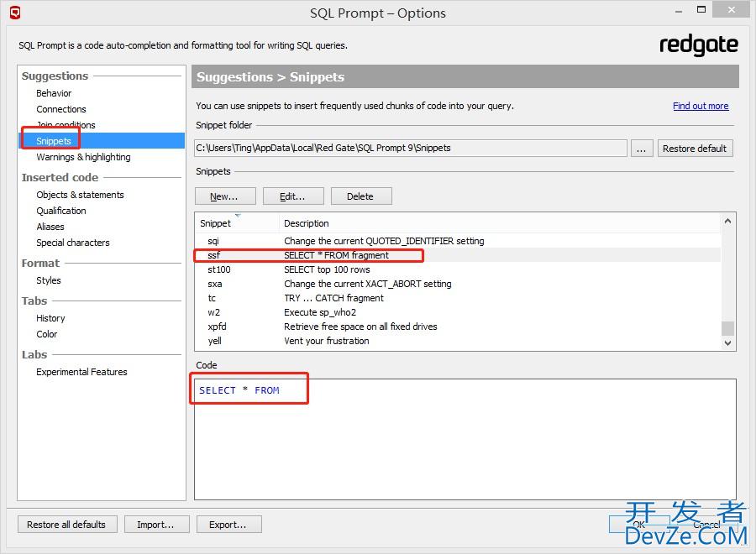The height and width of the screenshot is (554, 756).
Task: Open History under Tabs
Action: pos(50,318)
